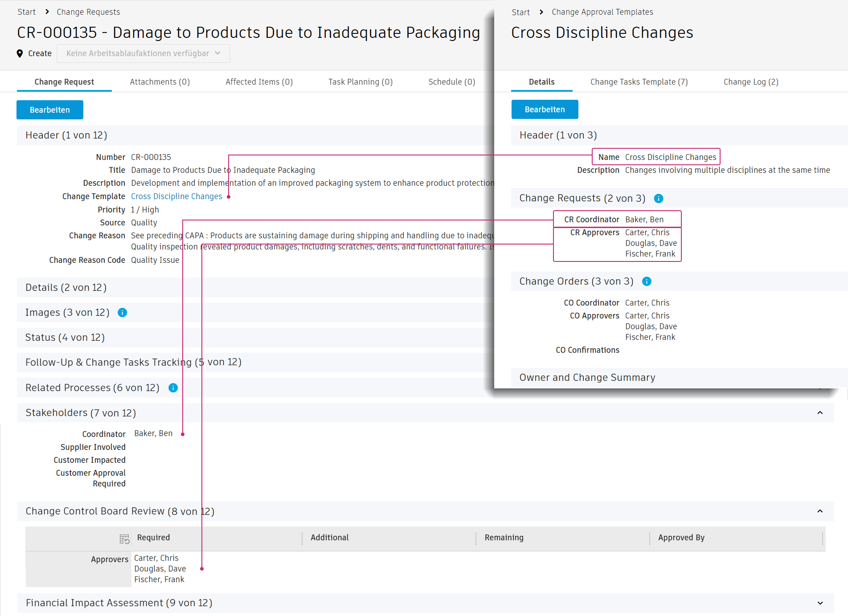The height and width of the screenshot is (616, 848).
Task: Click Bearbeiten button under Change Request tab
Action: pos(50,110)
